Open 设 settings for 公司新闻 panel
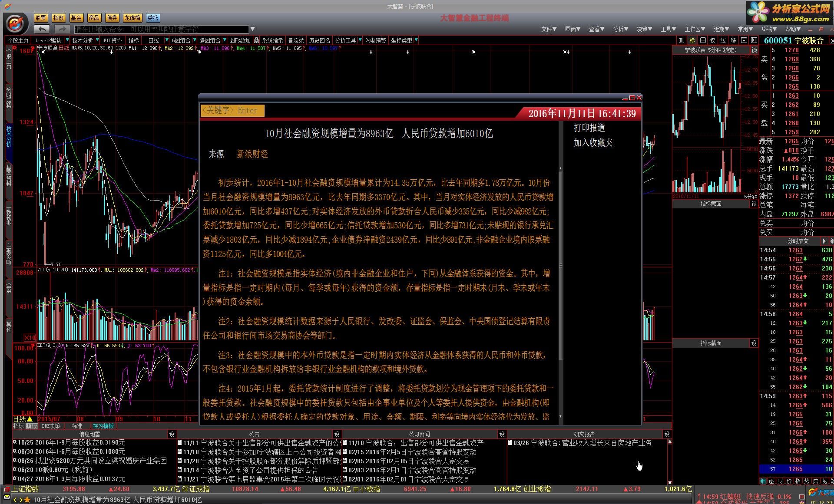Image resolution: width=834 pixels, height=504 pixels. (x=502, y=434)
